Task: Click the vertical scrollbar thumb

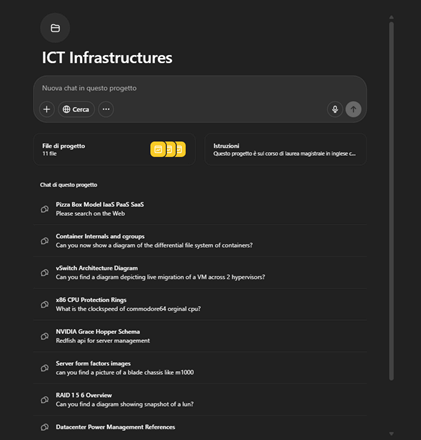Action: (x=391, y=201)
